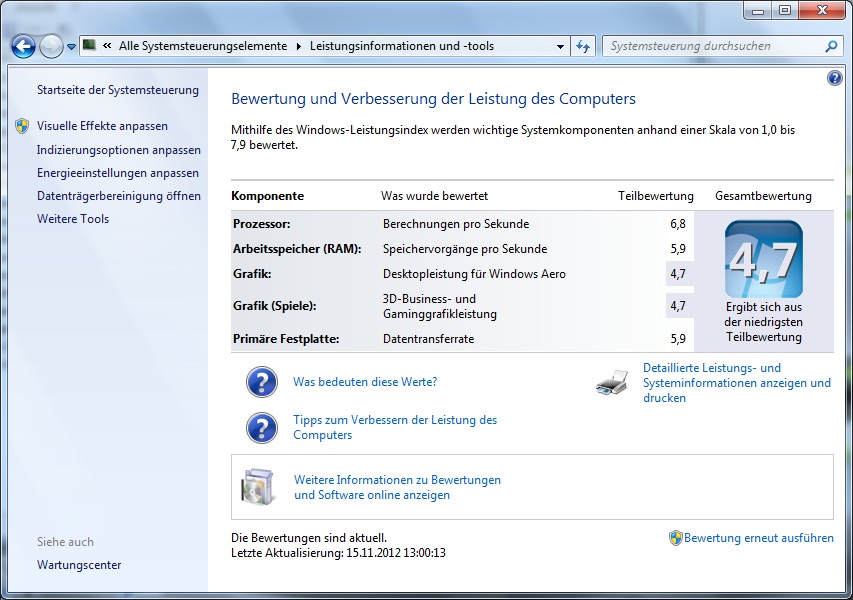Open 'Was bedeuten diese Werte?' link
Image resolution: width=853 pixels, height=600 pixels.
365,382
